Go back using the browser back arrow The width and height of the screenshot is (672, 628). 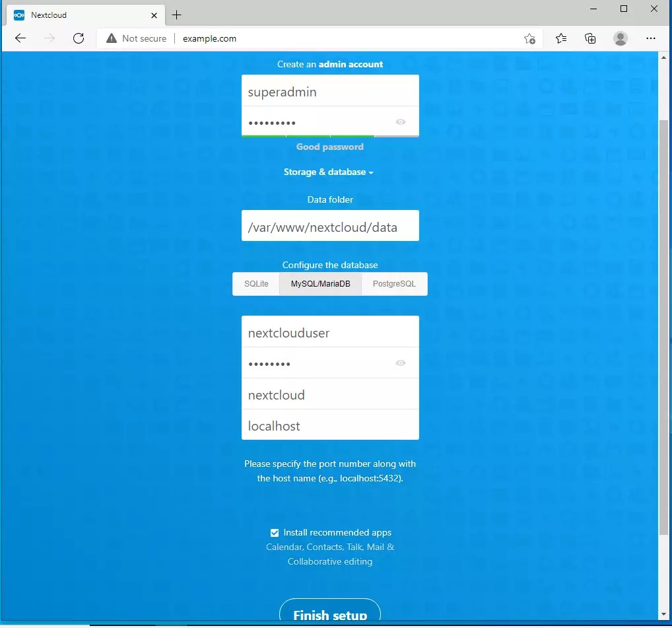(20, 38)
